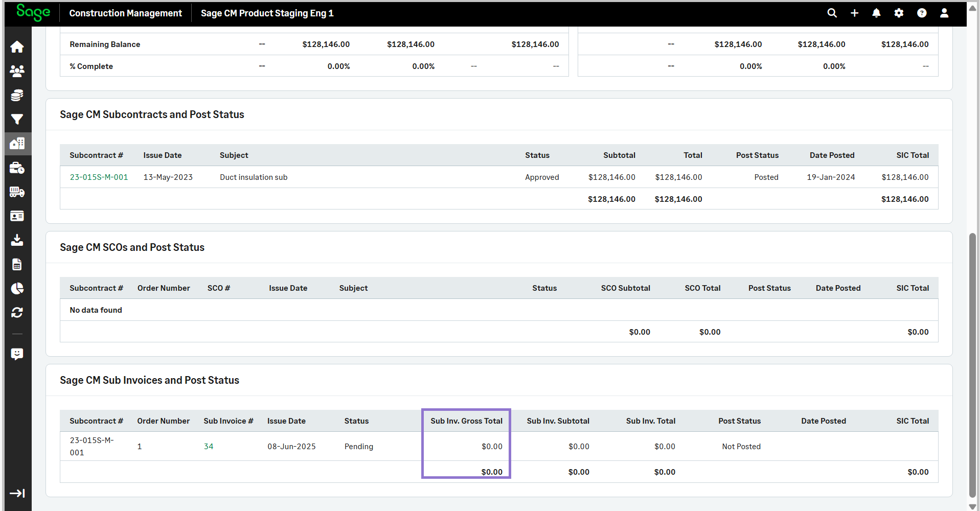The image size is (980, 511).
Task: Go to Home in the sidebar
Action: coord(17,47)
